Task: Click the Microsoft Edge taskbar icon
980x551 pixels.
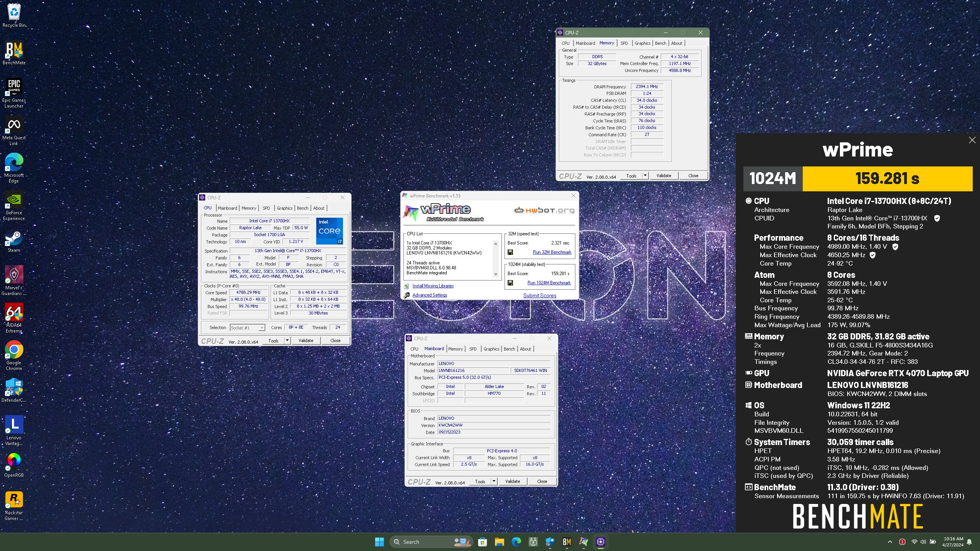Action: point(516,542)
